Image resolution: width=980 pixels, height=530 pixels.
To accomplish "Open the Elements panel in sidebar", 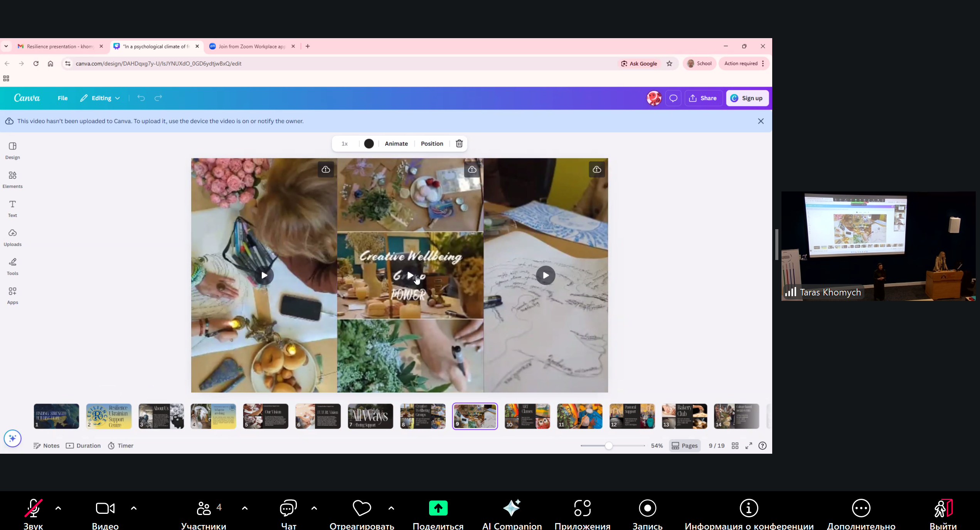I will pyautogui.click(x=12, y=179).
